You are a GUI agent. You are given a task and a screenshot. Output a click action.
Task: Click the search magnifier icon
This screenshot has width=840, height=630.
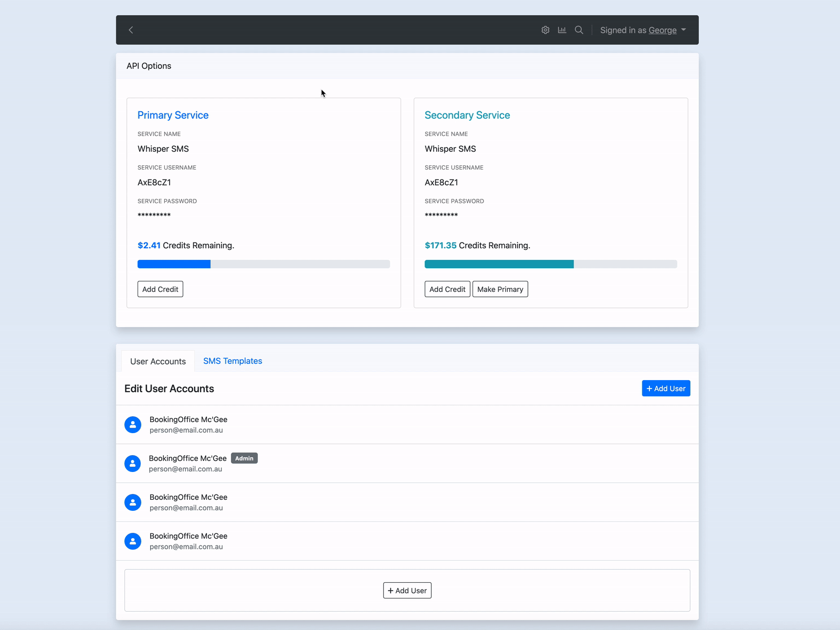[x=578, y=30]
